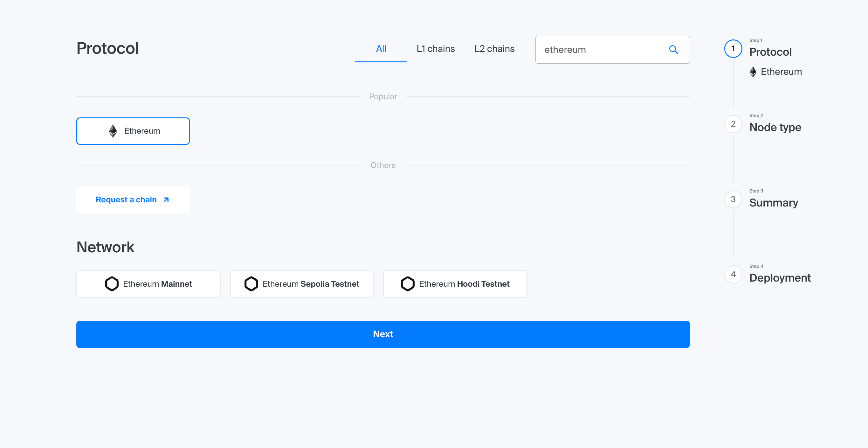The image size is (868, 448).
Task: Switch to the L2 chains tab
Action: [x=494, y=49]
